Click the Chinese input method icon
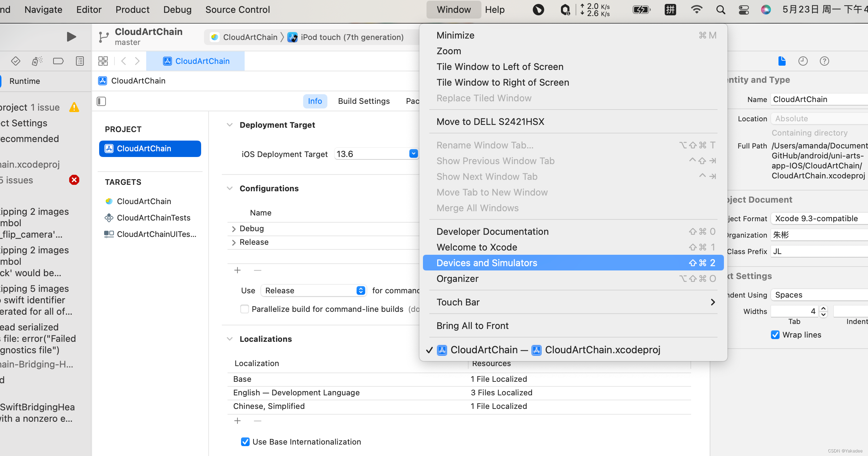 (x=670, y=10)
